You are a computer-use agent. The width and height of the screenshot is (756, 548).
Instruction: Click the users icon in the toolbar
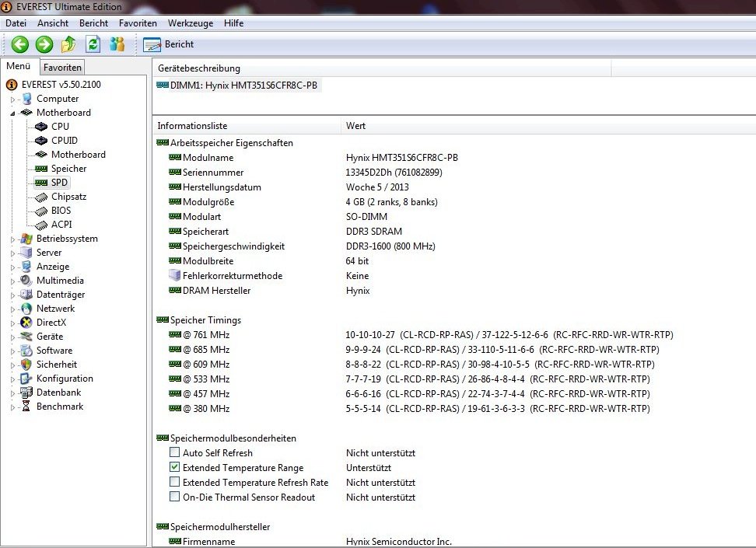(117, 44)
